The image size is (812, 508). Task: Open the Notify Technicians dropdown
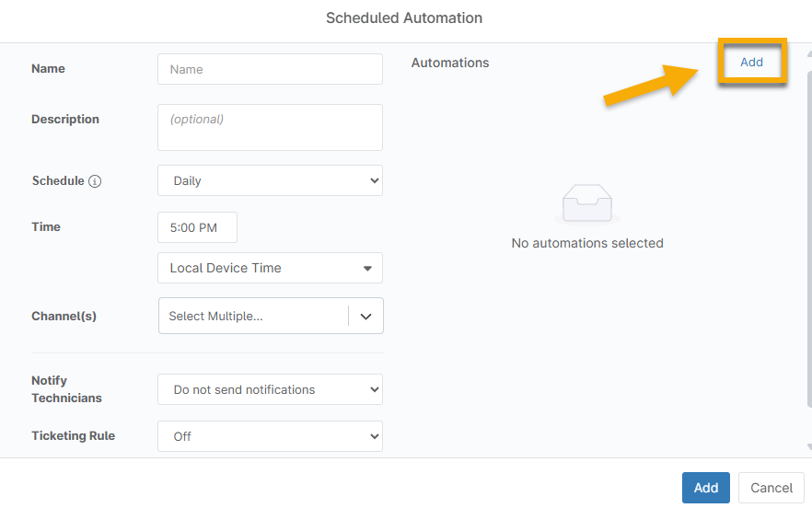(x=270, y=389)
